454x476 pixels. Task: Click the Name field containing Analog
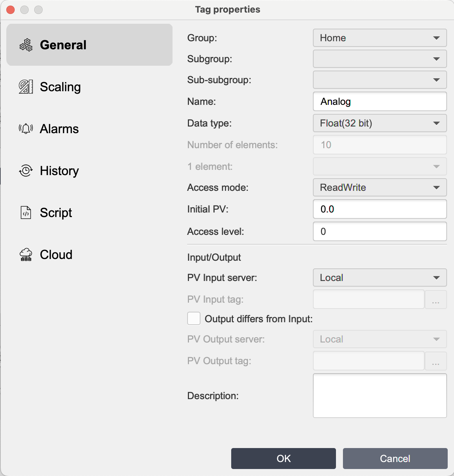(380, 101)
